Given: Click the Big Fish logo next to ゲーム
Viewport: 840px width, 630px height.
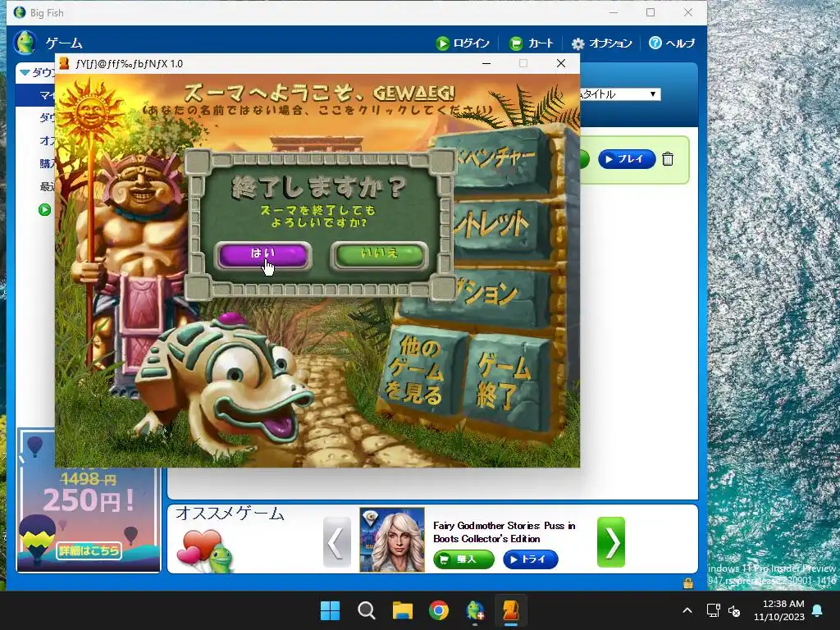Looking at the screenshot, I should 25,43.
